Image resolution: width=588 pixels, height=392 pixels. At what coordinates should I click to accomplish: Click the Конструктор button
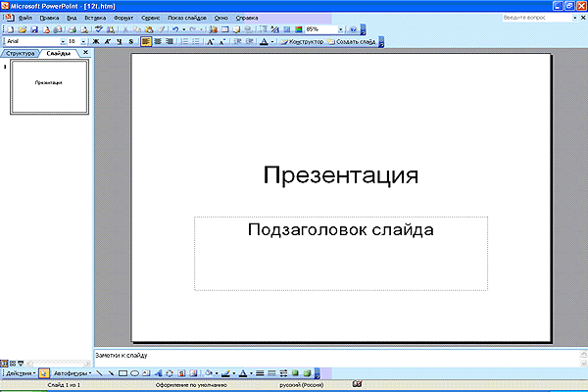pyautogui.click(x=302, y=41)
